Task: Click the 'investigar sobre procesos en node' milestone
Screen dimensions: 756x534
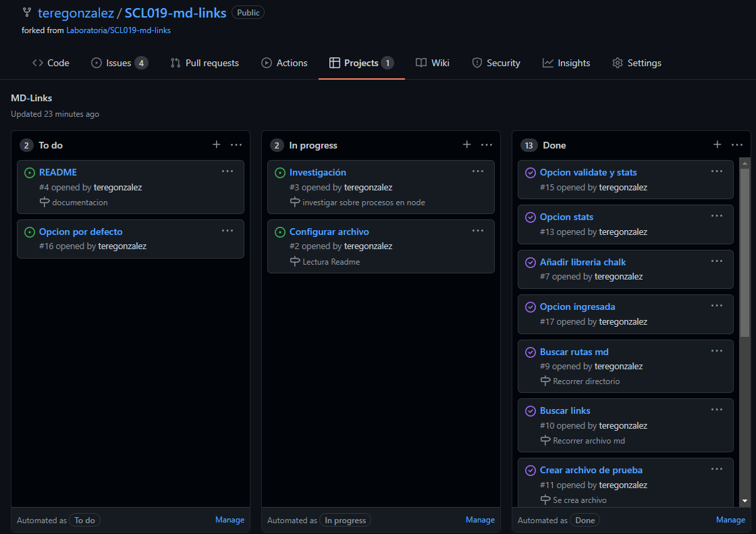Action: click(x=364, y=203)
